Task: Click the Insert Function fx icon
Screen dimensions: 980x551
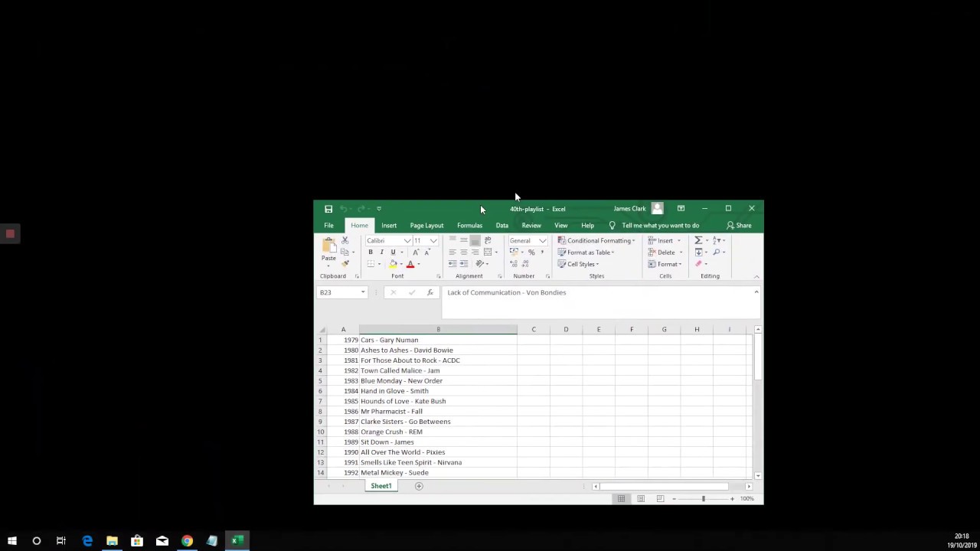Action: (x=430, y=292)
